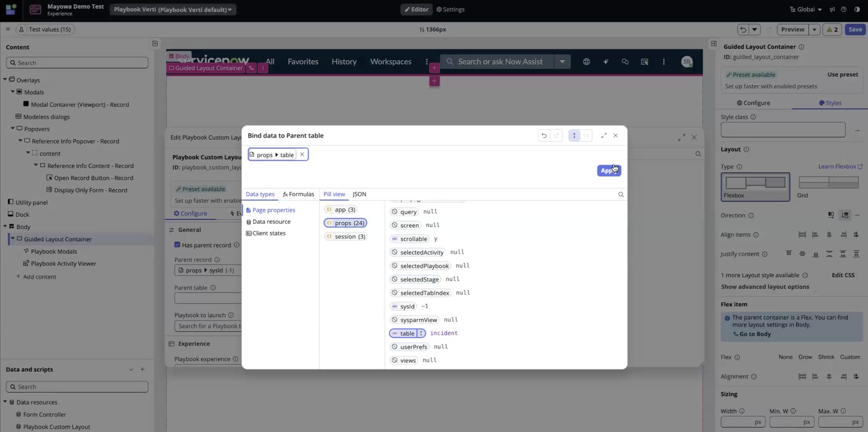This screenshot has height=432, width=868.
Task: Use the available preset
Action: point(843,75)
